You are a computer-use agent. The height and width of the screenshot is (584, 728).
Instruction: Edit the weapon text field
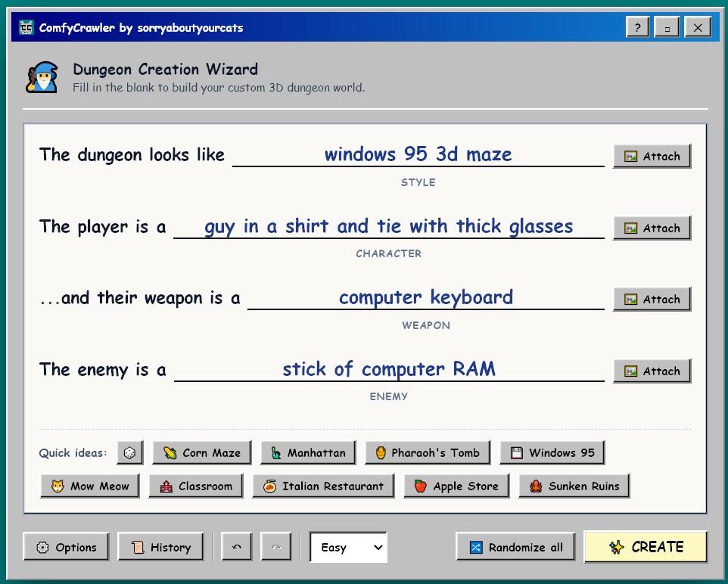(x=426, y=297)
